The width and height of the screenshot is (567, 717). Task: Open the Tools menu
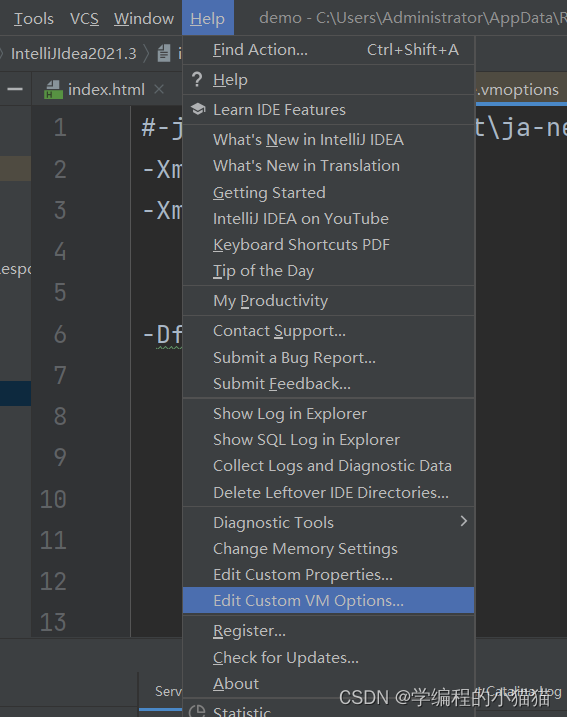34,19
